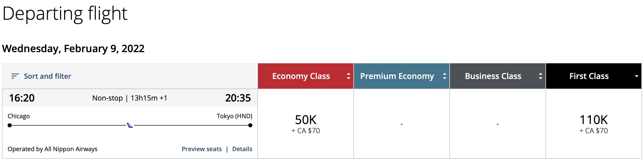Select the 50K Economy fare
The image size is (644, 161).
pos(306,124)
